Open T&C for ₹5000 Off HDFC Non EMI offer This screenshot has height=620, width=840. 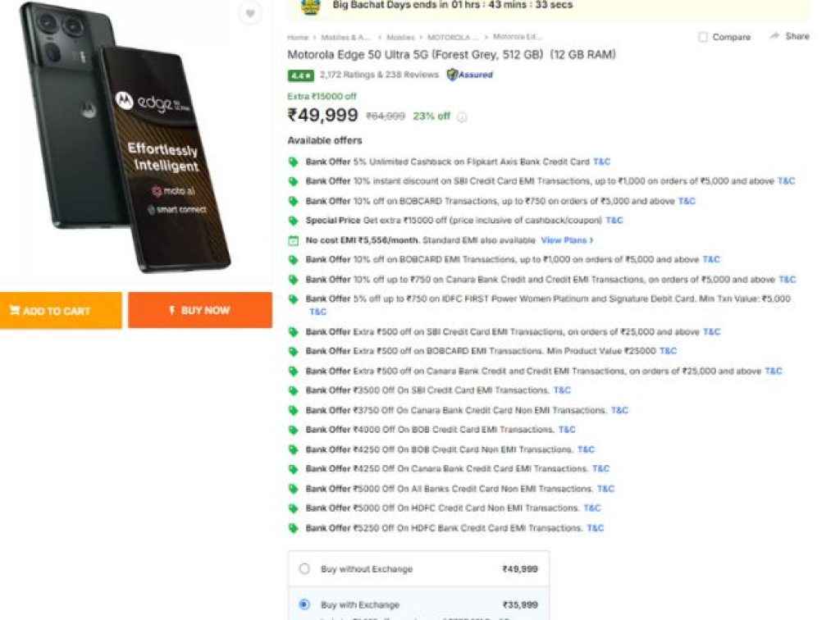(592, 508)
